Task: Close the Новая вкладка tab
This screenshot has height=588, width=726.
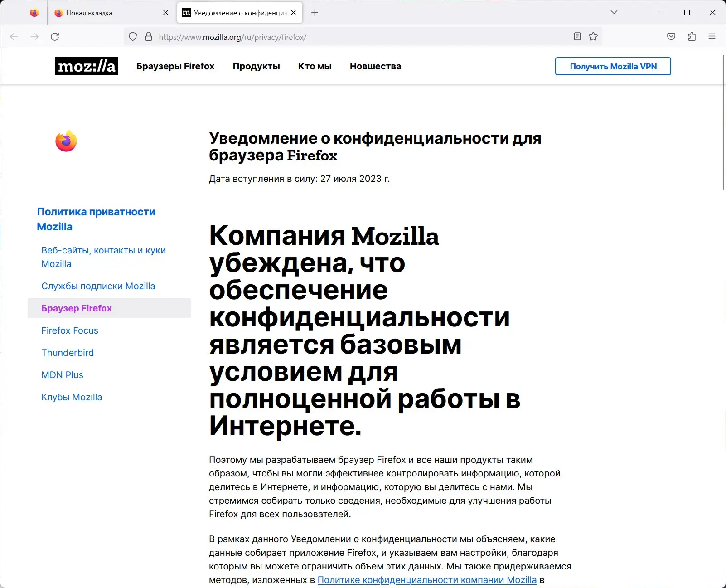Action: coord(166,13)
